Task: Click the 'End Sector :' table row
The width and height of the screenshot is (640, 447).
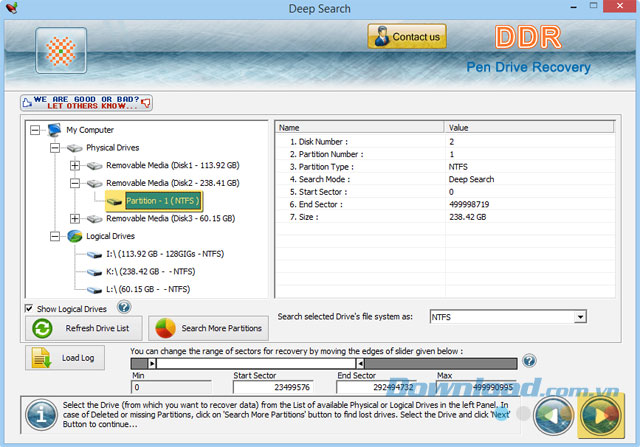Action: (x=445, y=205)
